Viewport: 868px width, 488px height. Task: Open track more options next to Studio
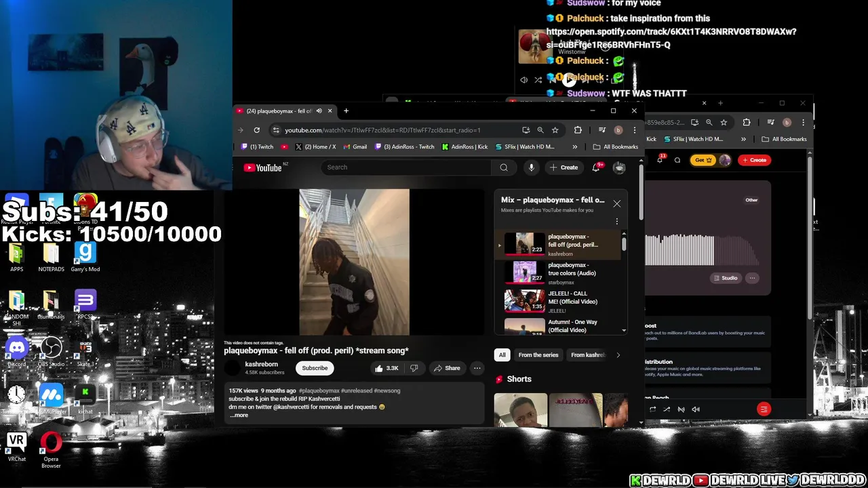point(752,278)
